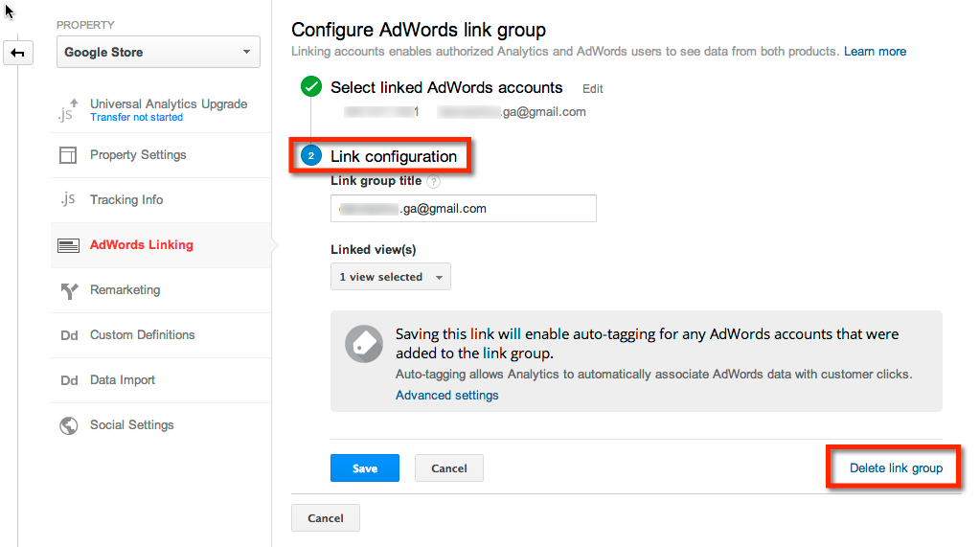Open the Google Store property dropdown

158,52
